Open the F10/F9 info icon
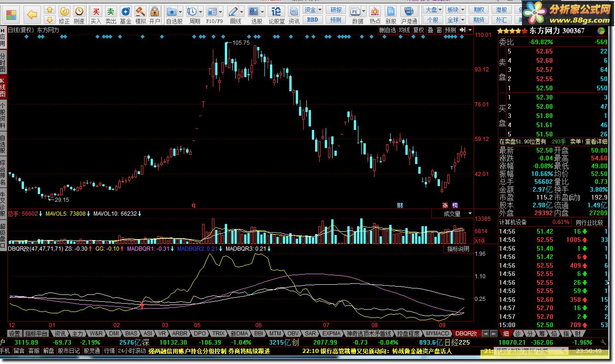The width and height of the screenshot is (615, 364). pos(212,12)
